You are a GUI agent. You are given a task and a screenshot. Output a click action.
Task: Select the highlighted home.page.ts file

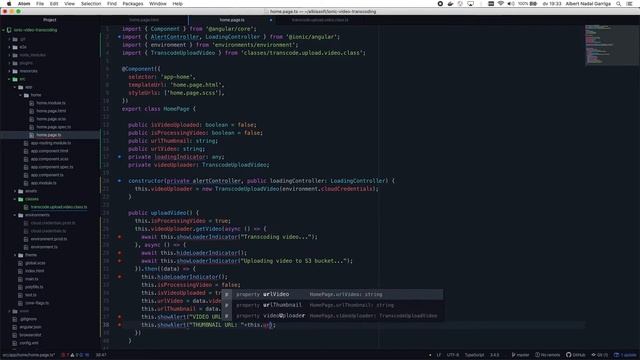(x=49, y=135)
